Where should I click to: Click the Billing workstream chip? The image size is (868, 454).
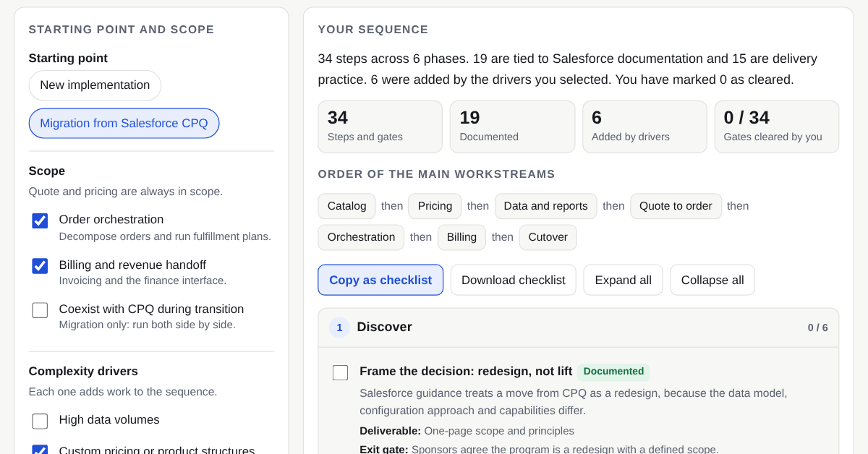461,237
